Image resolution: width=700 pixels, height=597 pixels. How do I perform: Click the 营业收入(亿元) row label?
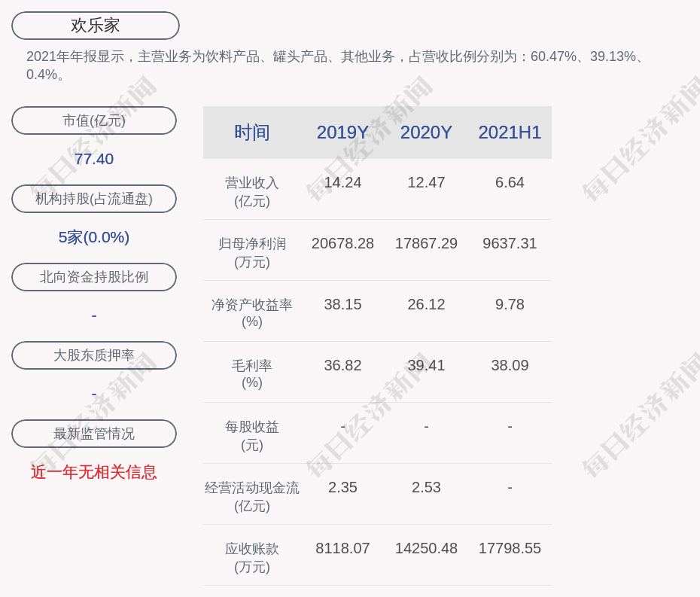[252, 192]
